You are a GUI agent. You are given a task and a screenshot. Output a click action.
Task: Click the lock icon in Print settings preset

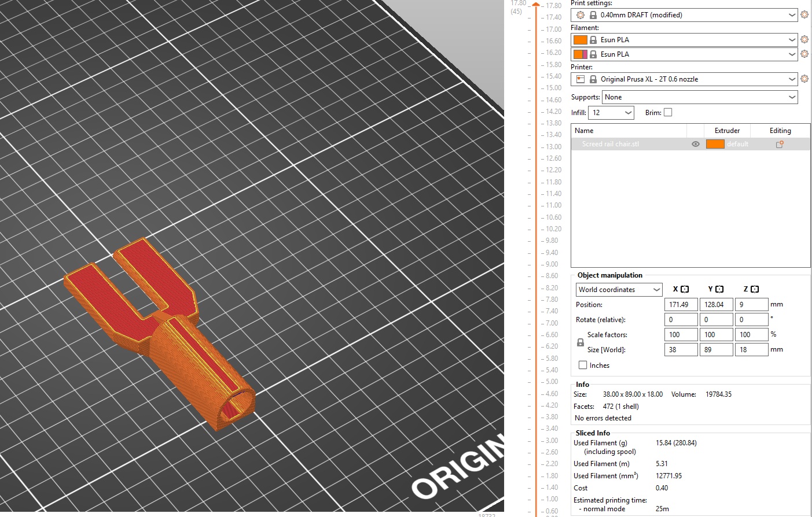(593, 15)
